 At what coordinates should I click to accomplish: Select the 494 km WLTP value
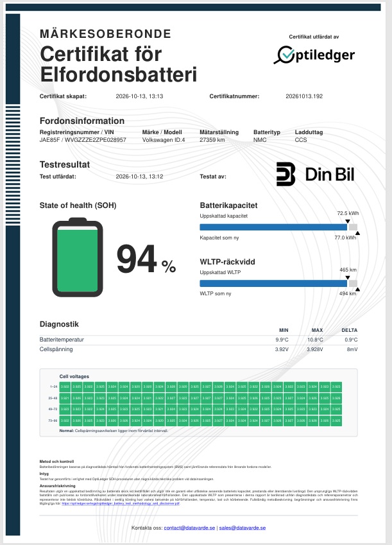pos(348,294)
